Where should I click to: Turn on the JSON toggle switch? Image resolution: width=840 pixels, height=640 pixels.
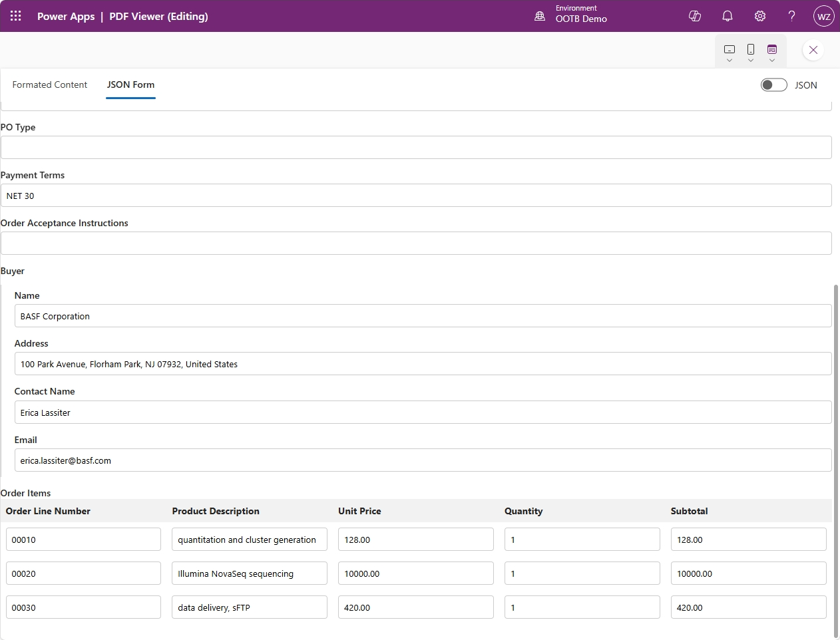point(774,84)
